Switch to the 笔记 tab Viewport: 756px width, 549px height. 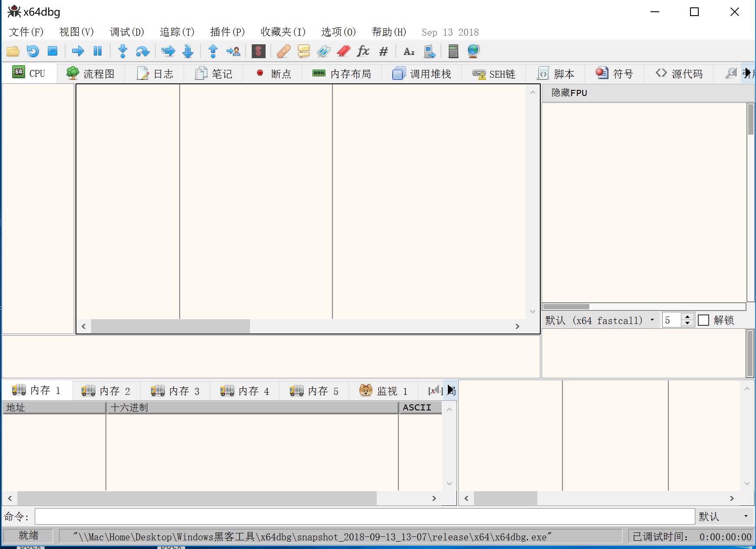[x=214, y=73]
